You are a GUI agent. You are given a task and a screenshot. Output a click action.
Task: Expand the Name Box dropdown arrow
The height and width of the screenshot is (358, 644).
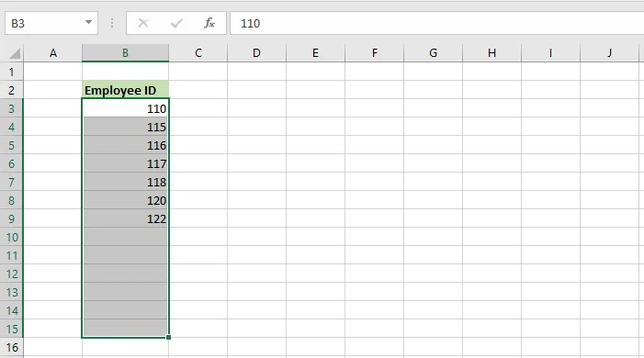tap(88, 22)
